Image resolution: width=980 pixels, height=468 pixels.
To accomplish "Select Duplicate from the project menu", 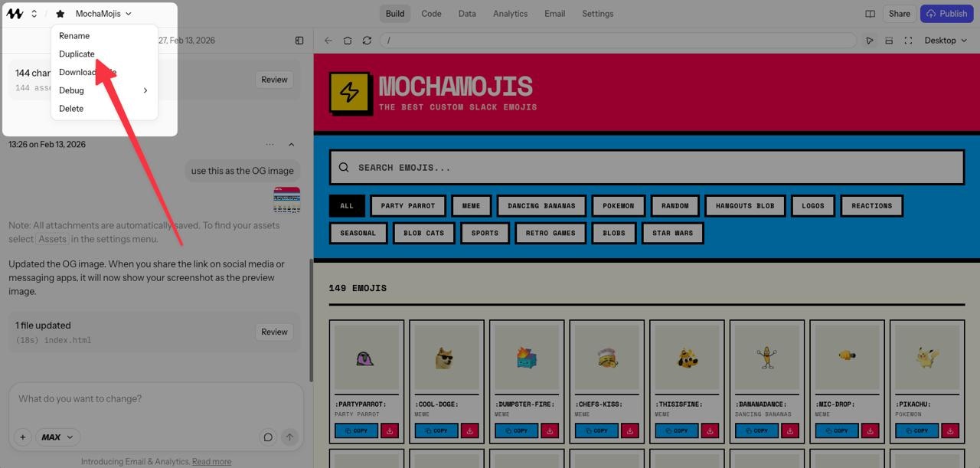I will pyautogui.click(x=77, y=54).
